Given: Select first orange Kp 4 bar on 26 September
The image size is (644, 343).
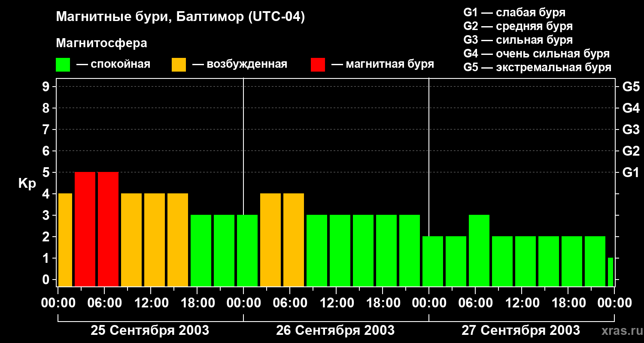Looking at the screenshot, I should 270,240.
